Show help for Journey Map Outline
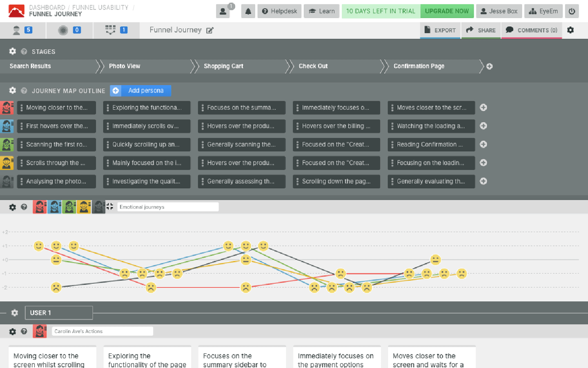The height and width of the screenshot is (368, 588). tap(24, 91)
